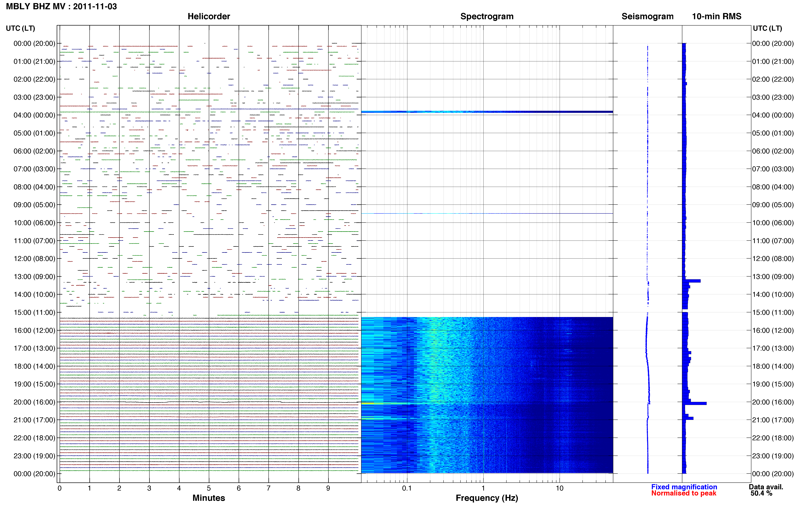Image resolution: width=812 pixels, height=508 pixels.
Task: Click the thin spectrogram line near 09:30
Action: pyautogui.click(x=487, y=213)
